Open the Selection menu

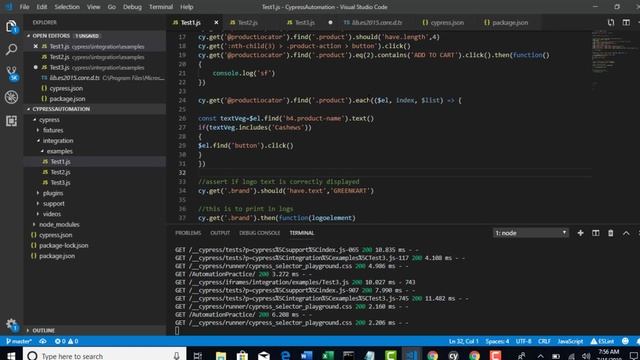67,7
